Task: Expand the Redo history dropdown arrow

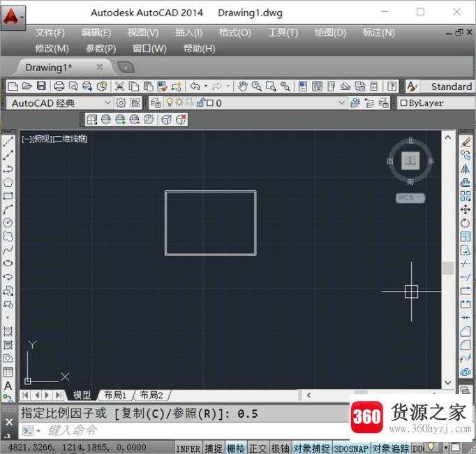Action: coord(228,86)
